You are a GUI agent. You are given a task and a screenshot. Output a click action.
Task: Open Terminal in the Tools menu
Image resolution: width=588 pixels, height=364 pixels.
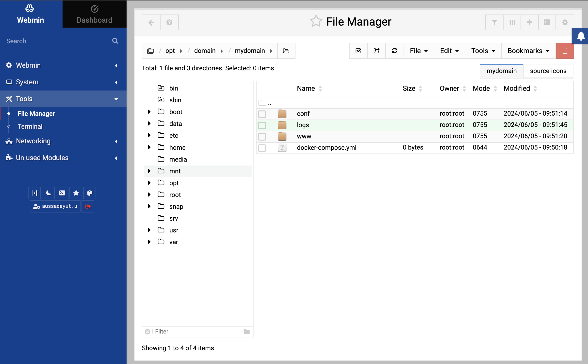(x=30, y=126)
